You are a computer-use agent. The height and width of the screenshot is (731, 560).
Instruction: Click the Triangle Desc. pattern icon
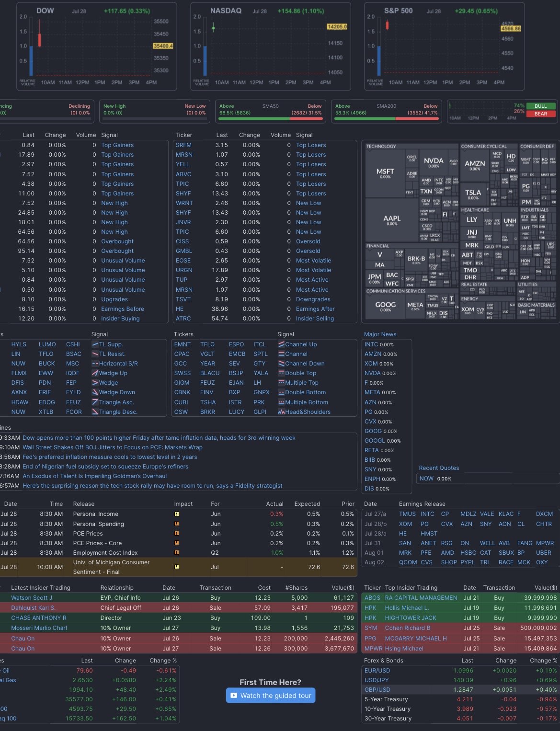point(95,412)
